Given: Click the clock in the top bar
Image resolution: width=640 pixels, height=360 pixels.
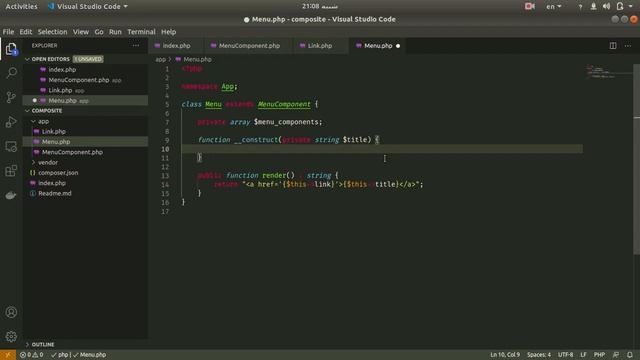Looking at the screenshot, I should tap(320, 7).
